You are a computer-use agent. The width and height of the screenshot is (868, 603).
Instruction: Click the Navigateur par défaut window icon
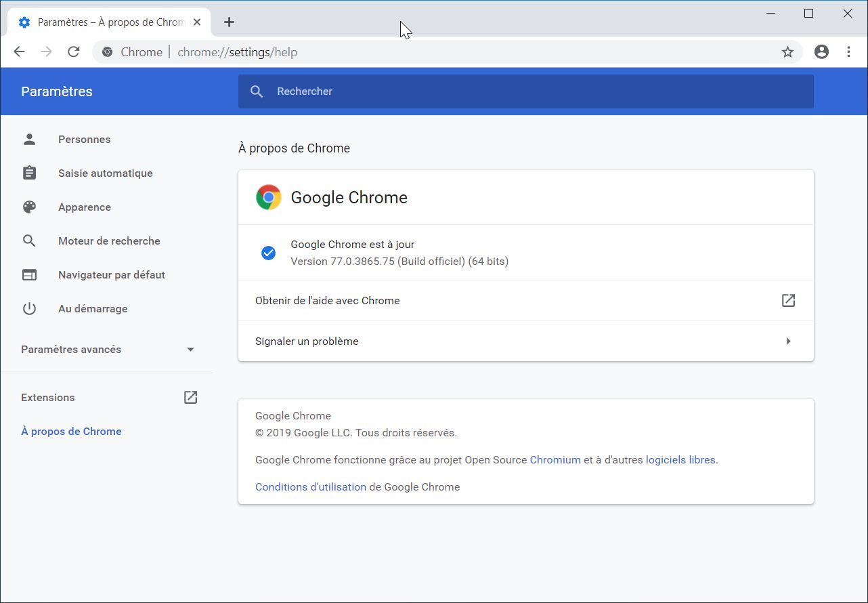coord(29,274)
